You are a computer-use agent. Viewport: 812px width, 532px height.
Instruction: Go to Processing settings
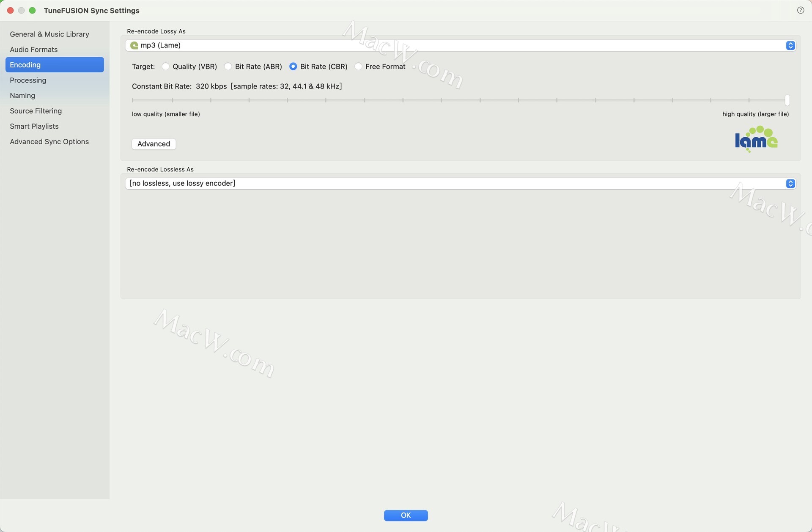[x=55, y=80]
